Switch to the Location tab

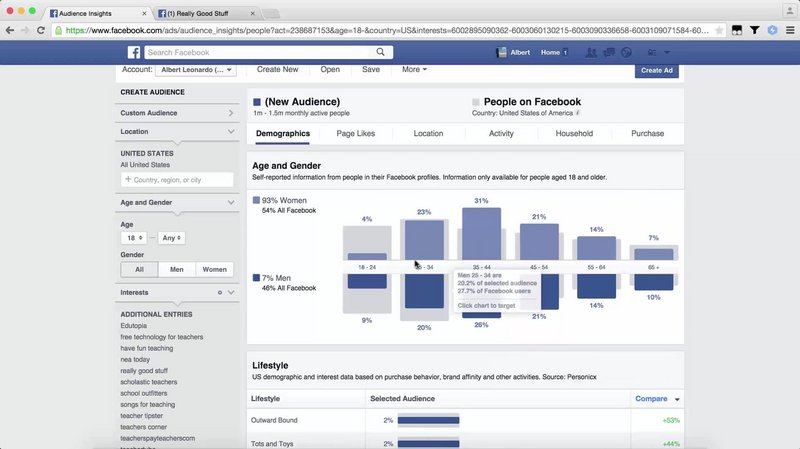pos(428,134)
